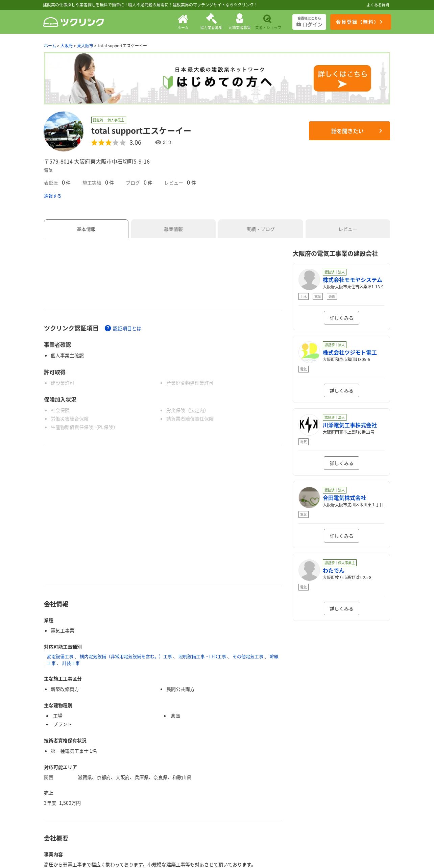The image size is (434, 868).
Task: Open the はじめての方へ banner
Action: 217,78
